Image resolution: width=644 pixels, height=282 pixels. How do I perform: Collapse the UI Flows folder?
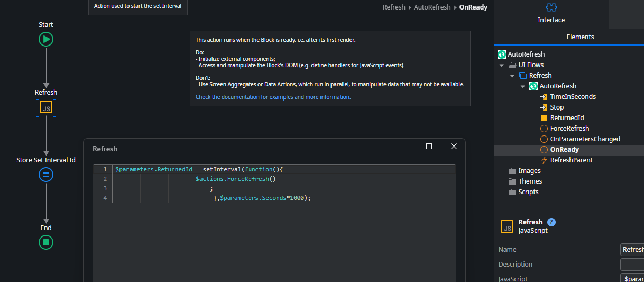coord(502,65)
